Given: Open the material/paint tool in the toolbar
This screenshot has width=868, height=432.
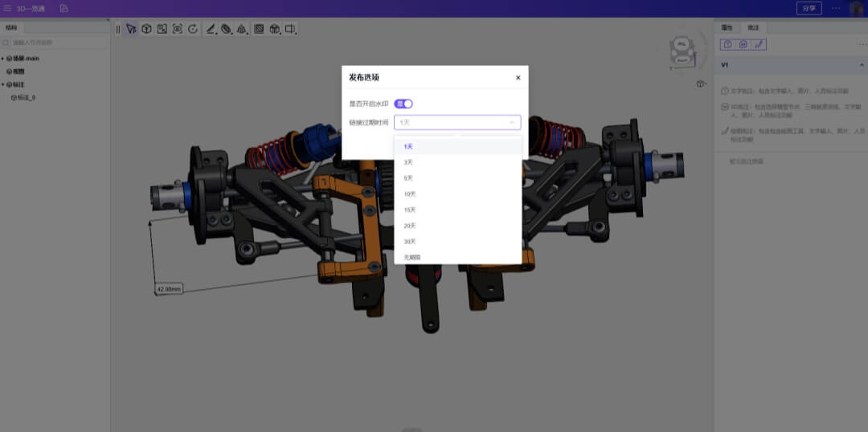Looking at the screenshot, I should tap(227, 30).
